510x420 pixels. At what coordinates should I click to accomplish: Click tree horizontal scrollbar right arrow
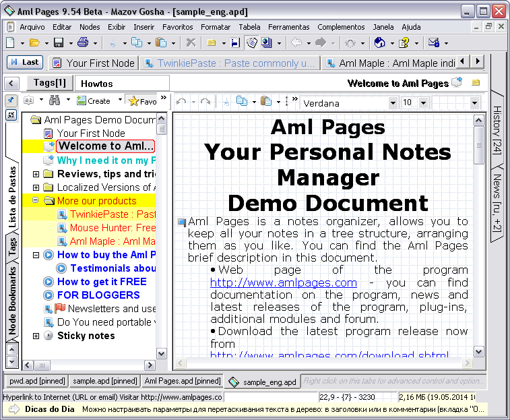pyautogui.click(x=150, y=365)
